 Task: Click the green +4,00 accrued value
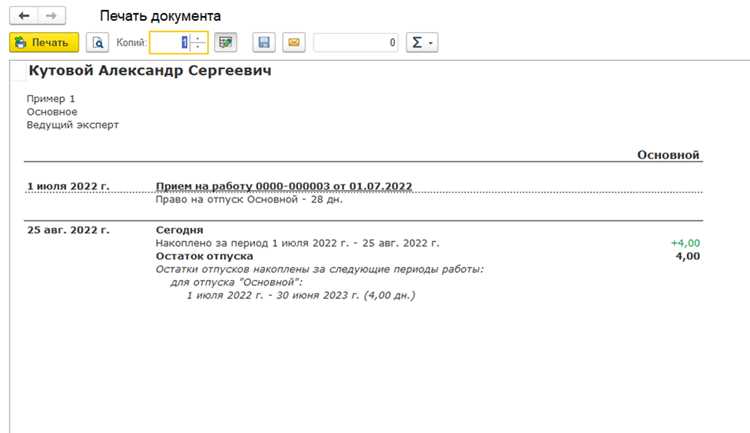click(685, 243)
